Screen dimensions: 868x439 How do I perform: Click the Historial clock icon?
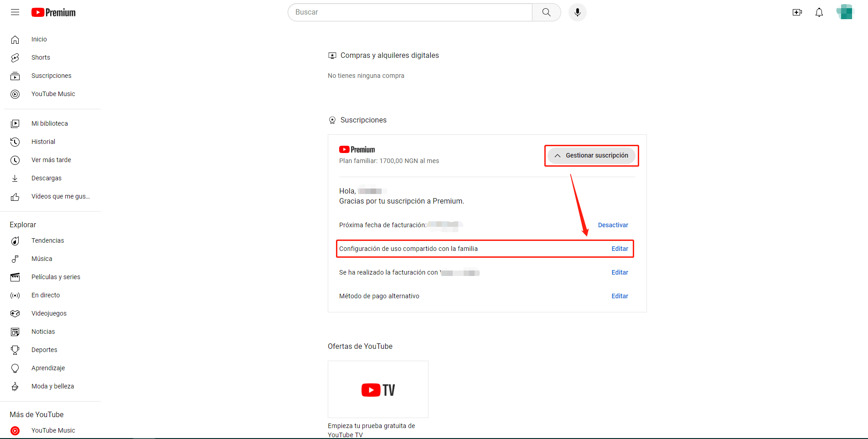[x=15, y=142]
